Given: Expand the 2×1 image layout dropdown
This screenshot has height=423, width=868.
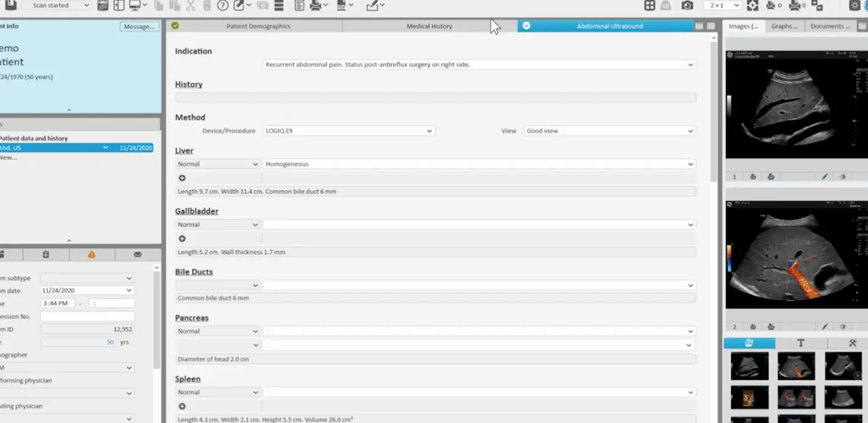Looking at the screenshot, I should pos(722,5).
